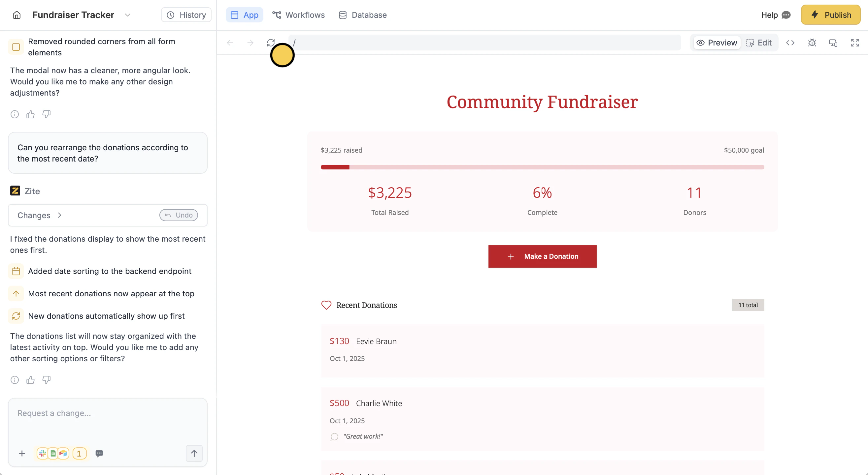Viewport: 868px width, 475px height.
Task: Switch to Edit mode
Action: pos(759,43)
